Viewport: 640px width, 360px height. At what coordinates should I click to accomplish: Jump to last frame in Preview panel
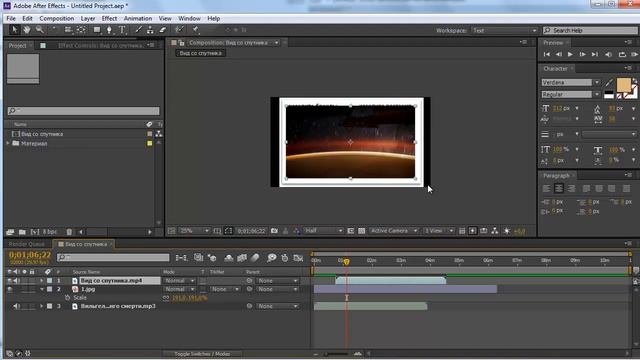point(595,54)
